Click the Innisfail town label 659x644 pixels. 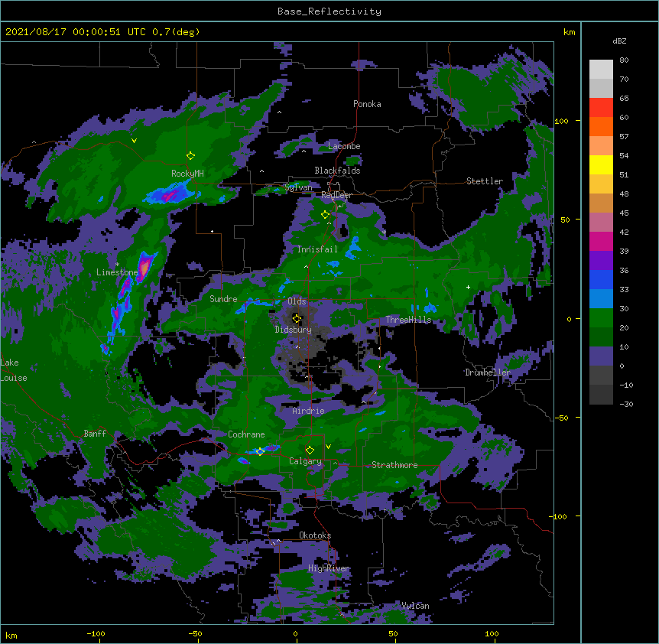pyautogui.click(x=317, y=249)
